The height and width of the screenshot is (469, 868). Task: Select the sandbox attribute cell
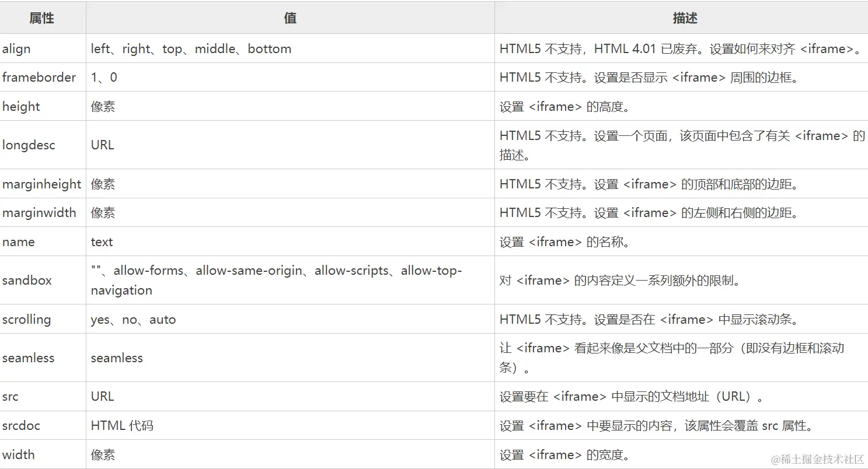27,281
